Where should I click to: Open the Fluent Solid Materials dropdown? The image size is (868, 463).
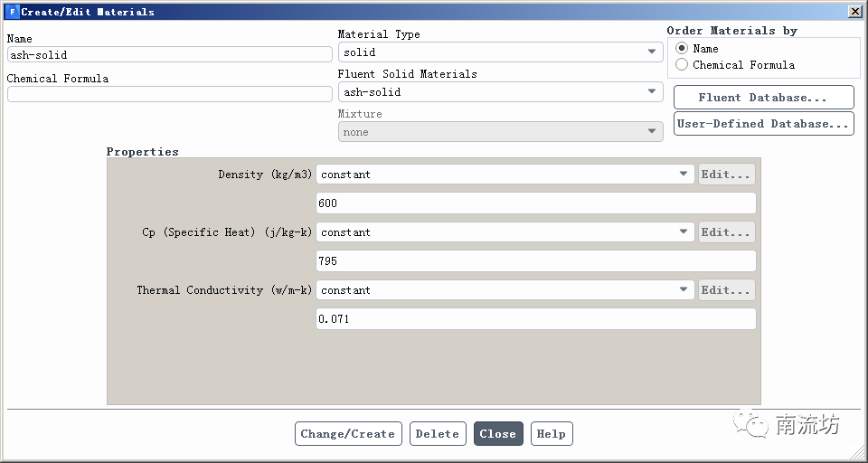coord(500,92)
